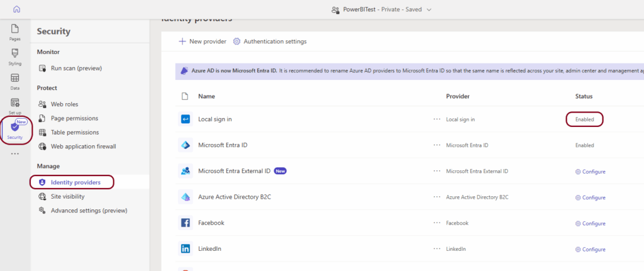644x271 pixels.
Task: Click the Microsoft Entra External ID name
Action: pos(234,171)
